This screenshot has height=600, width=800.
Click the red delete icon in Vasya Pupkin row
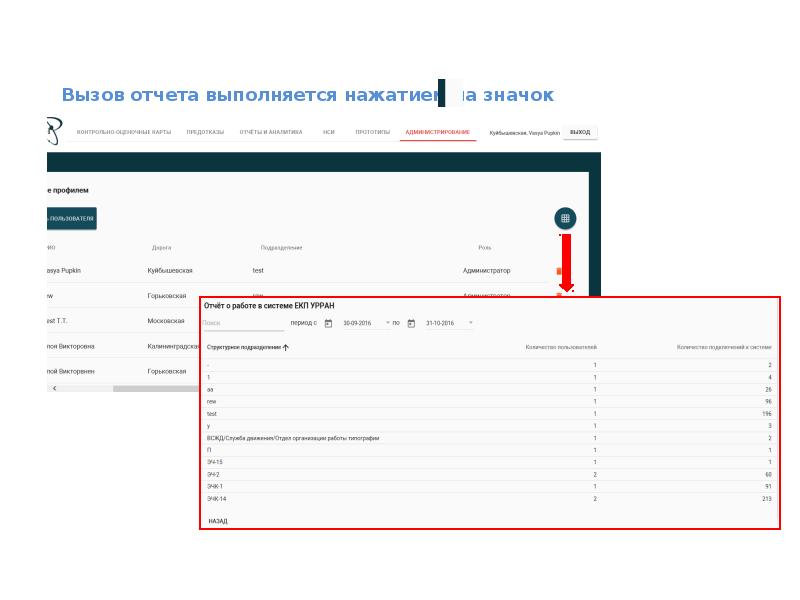(559, 271)
